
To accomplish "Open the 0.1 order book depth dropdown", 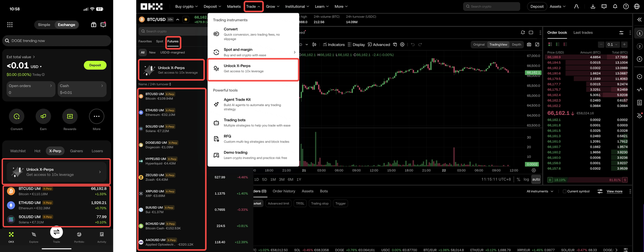I will click(613, 44).
